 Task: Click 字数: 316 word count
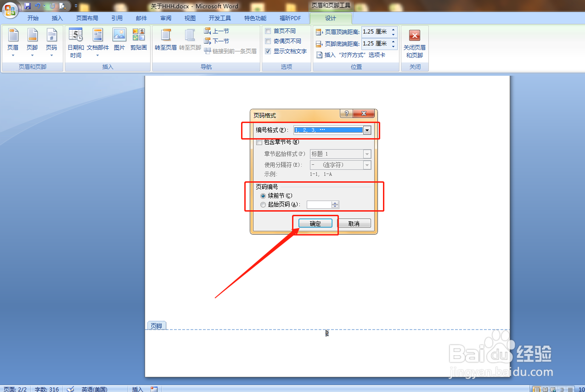[47, 389]
